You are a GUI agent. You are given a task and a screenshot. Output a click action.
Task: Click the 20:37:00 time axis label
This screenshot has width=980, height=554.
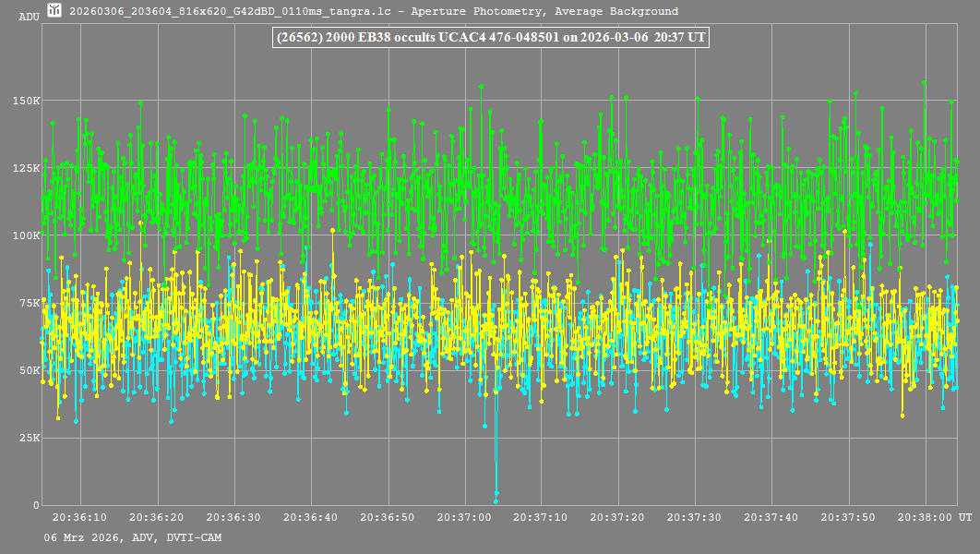pos(463,518)
